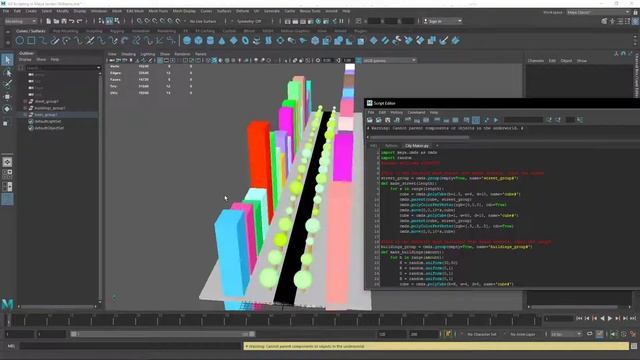Image resolution: width=640 pixels, height=360 pixels.
Task: Open the Shading menu in viewport panel
Action: [128, 54]
